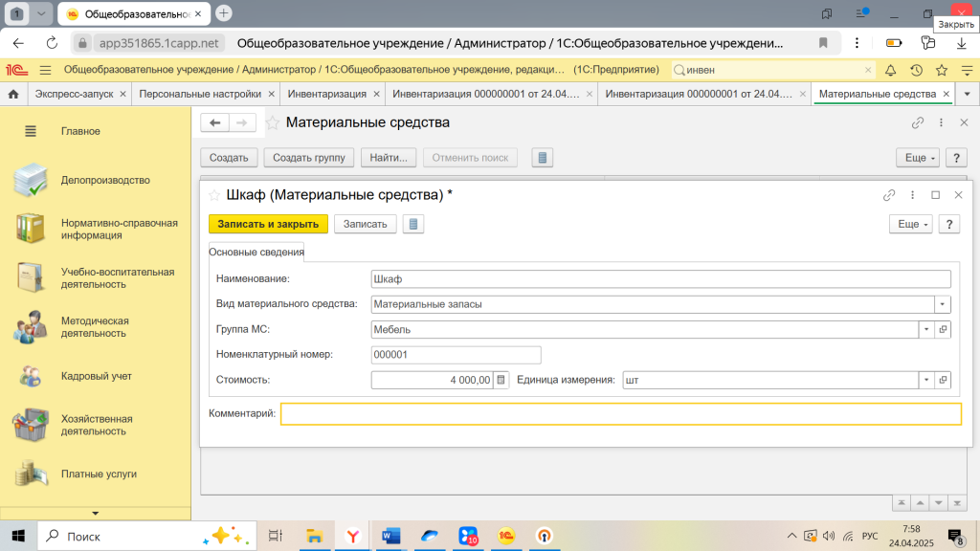
Task: Add Шкаф form to favorites star
Action: [214, 194]
